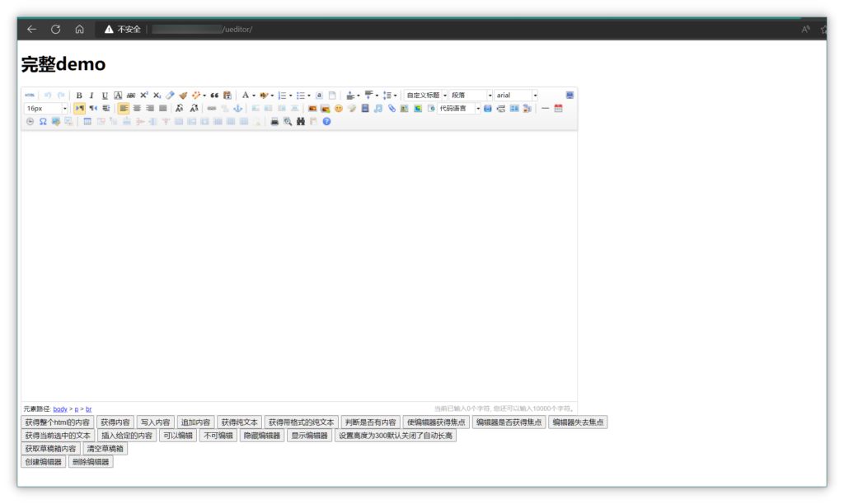The height and width of the screenshot is (504, 844).
Task: Click 获得整个html的内容 button
Action: 58,422
